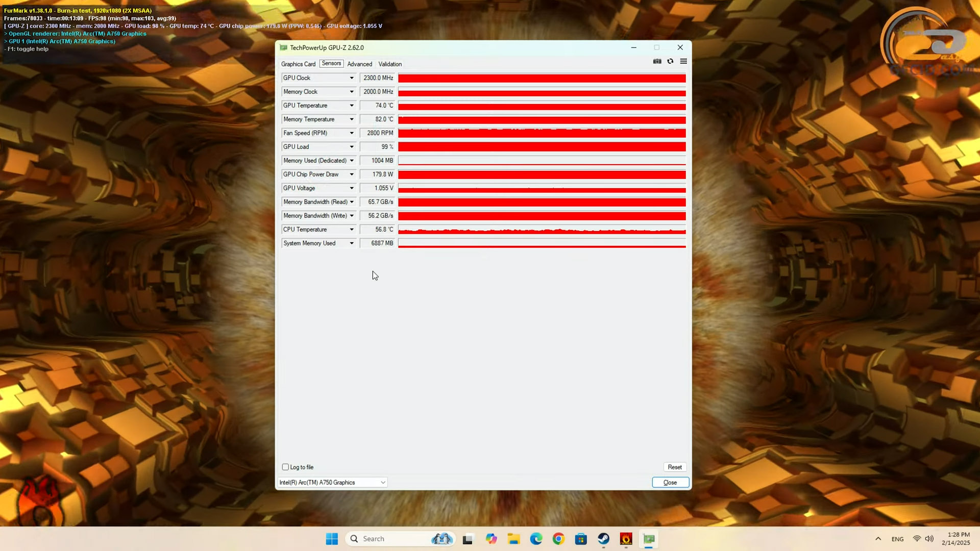
Task: Expand the GPU Voltage sensor dropdown
Action: [351, 188]
